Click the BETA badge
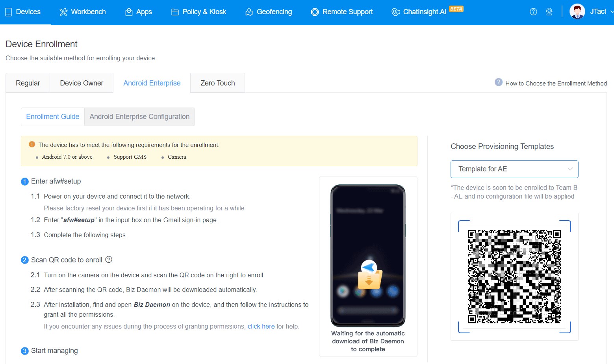 point(456,9)
